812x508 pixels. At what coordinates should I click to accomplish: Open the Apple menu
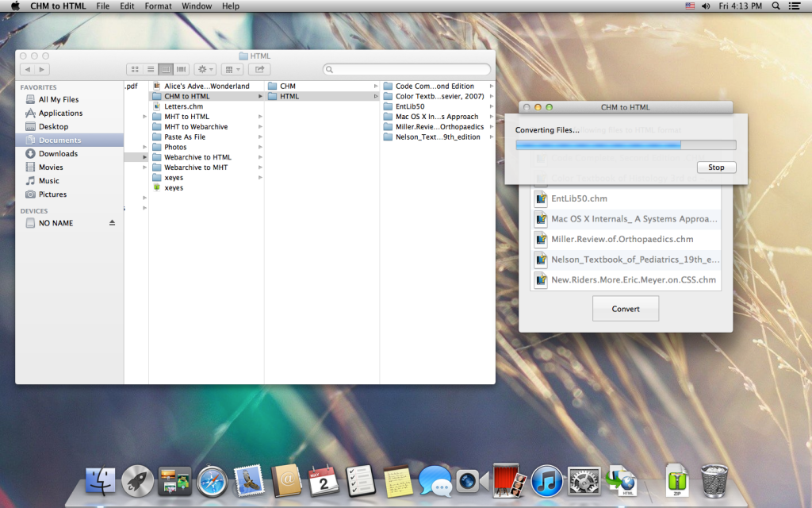pyautogui.click(x=15, y=6)
